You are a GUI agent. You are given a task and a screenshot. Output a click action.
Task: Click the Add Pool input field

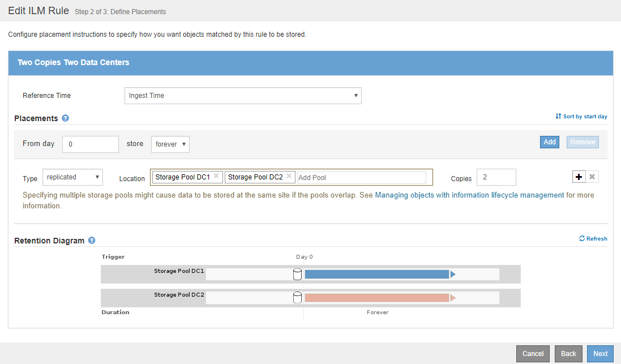(x=361, y=178)
